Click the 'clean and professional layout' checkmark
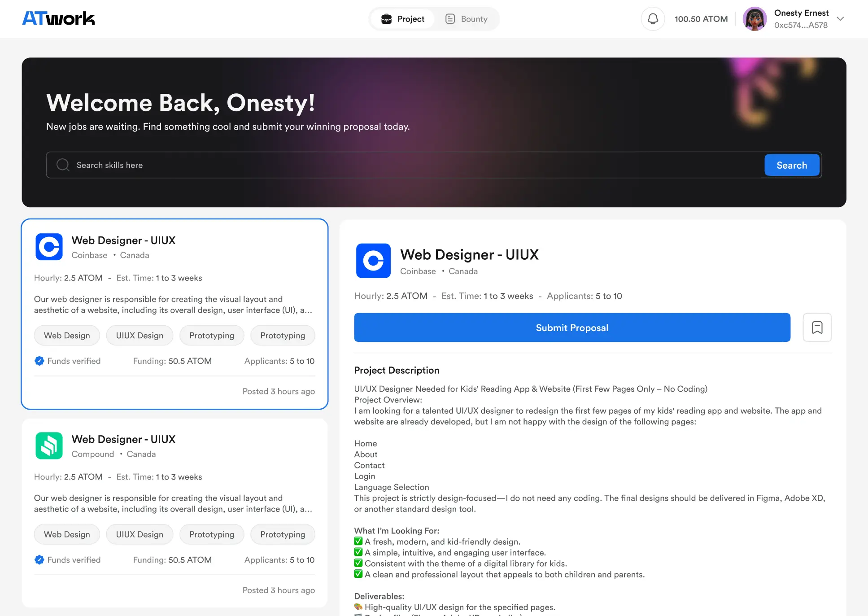This screenshot has width=868, height=616. tap(358, 574)
